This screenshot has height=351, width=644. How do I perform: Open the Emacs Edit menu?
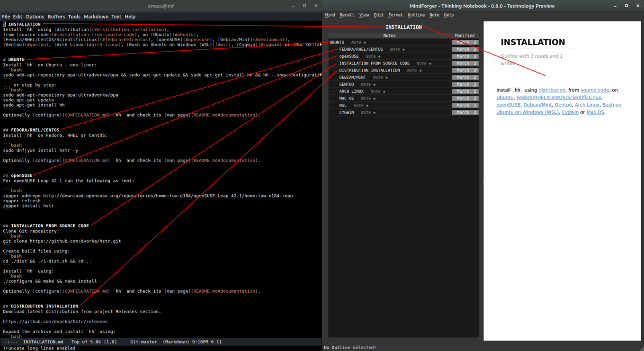tap(18, 17)
